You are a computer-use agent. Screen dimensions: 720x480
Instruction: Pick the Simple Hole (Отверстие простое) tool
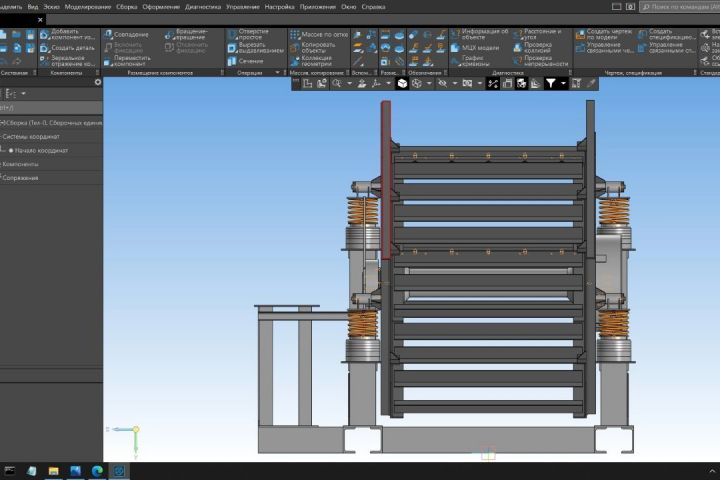coord(250,34)
